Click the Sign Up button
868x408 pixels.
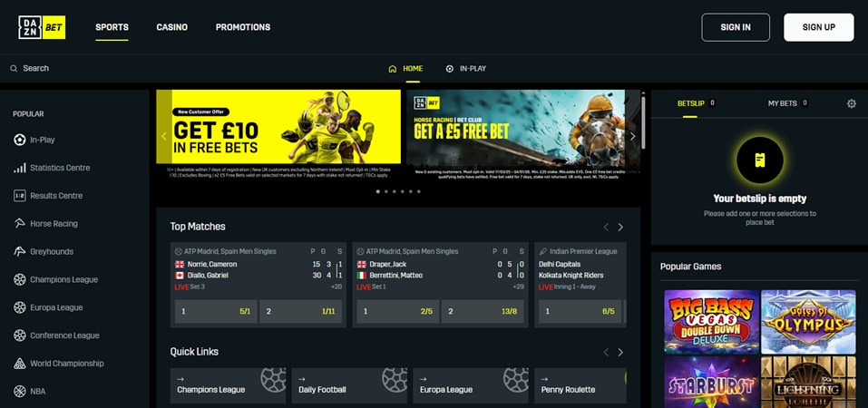[x=819, y=27]
